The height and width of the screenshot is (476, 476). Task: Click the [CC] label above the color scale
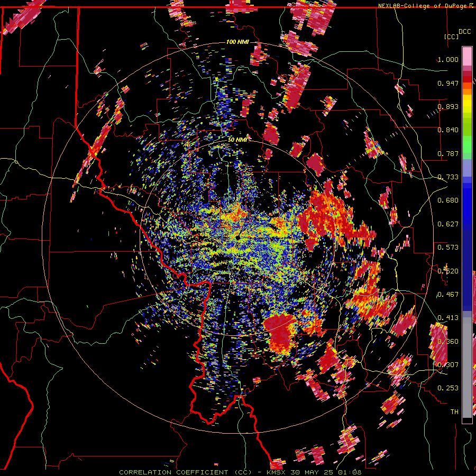452,36
